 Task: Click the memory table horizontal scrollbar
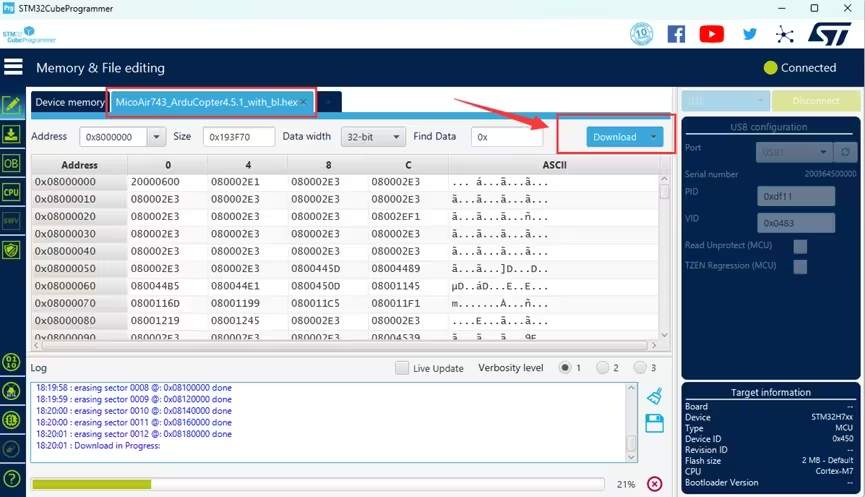click(345, 345)
